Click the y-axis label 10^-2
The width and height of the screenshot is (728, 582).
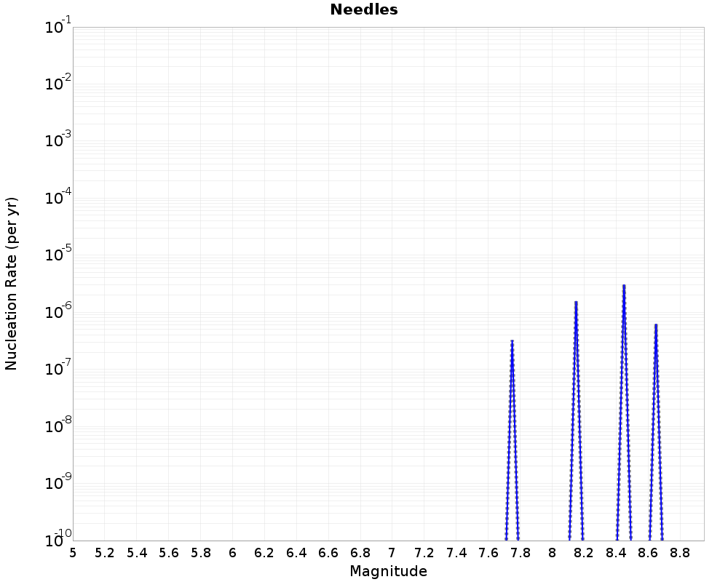click(x=58, y=83)
